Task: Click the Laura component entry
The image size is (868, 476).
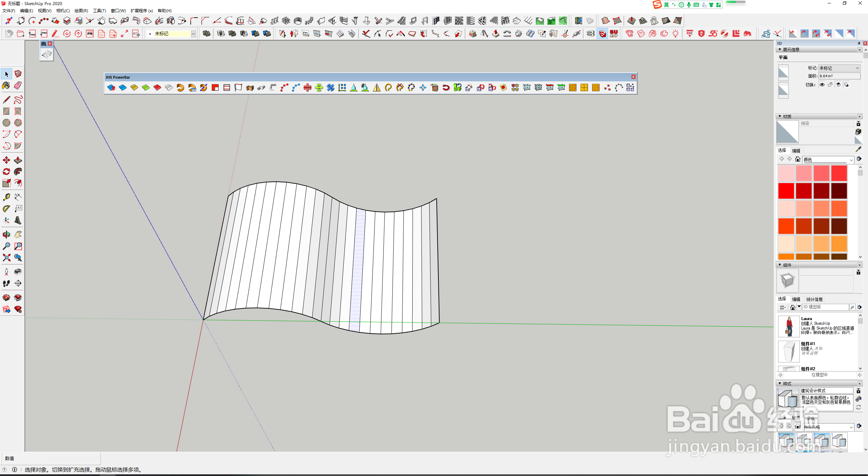Action: point(818,326)
